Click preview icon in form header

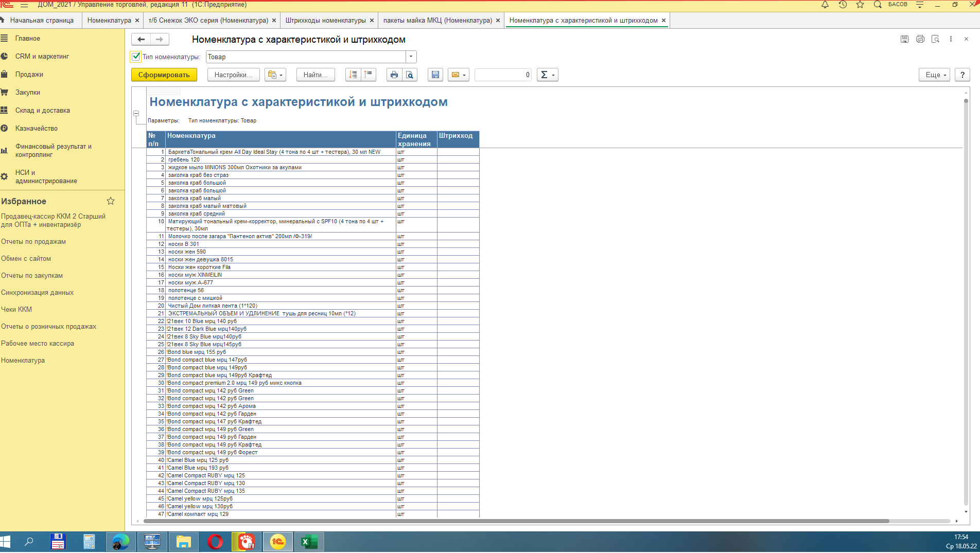(x=936, y=39)
